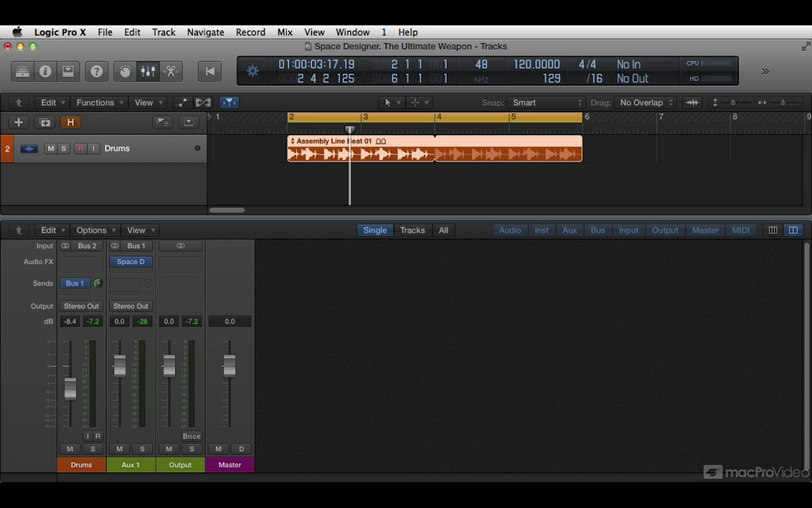This screenshot has width=812, height=508.
Task: Open the Inspector info icon
Action: pos(45,71)
